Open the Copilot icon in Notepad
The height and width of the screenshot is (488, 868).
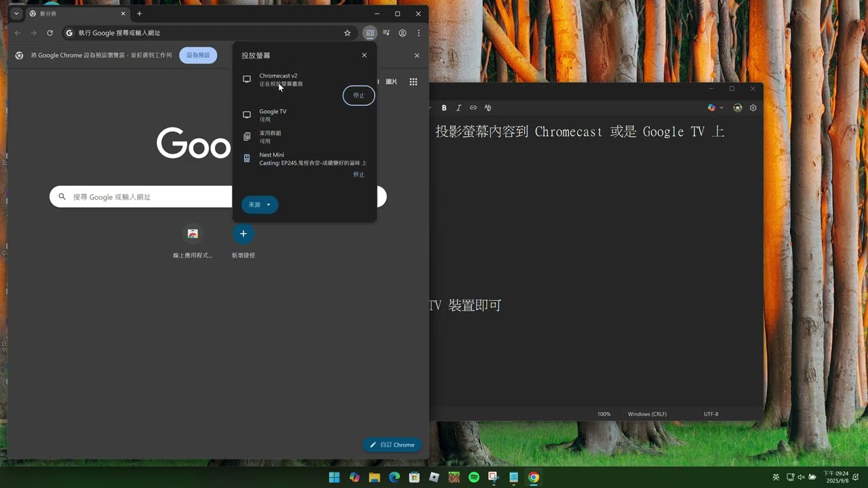[711, 108]
